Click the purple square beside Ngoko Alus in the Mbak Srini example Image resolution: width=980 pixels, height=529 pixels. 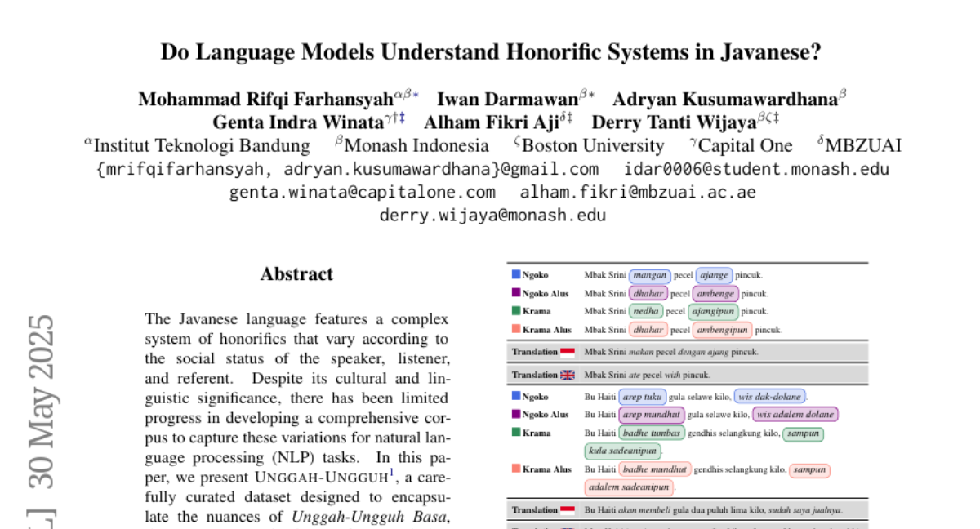(516, 293)
